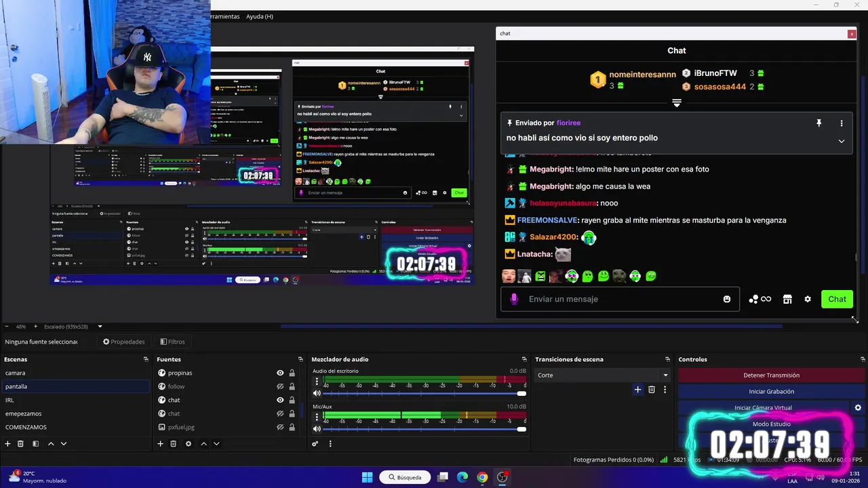Add transition with plus icon
Viewport: 868px width, 488px height.
[637, 390]
